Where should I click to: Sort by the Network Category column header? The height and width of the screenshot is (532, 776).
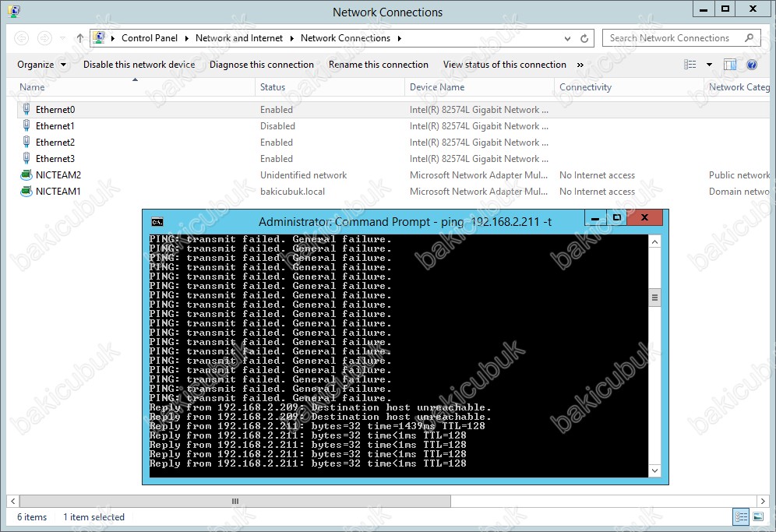[x=739, y=87]
